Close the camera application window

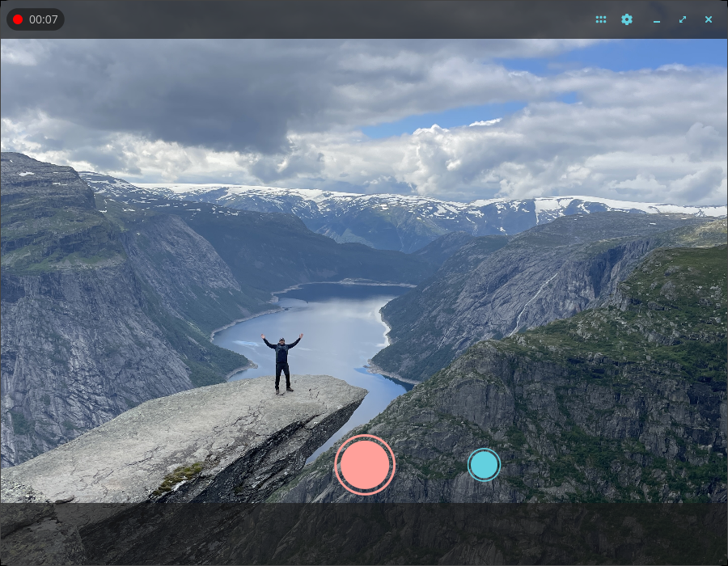tap(709, 19)
